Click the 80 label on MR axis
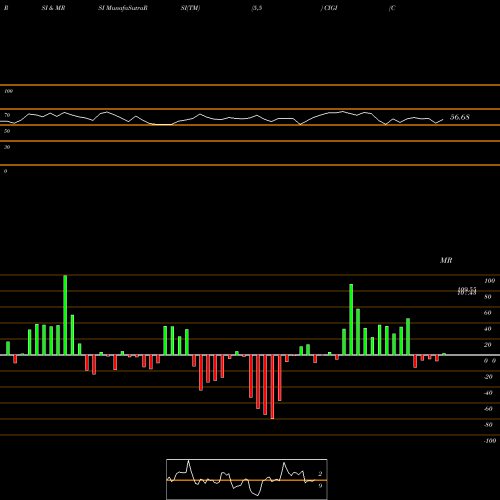Image resolution: width=500 pixels, height=500 pixels. (488, 297)
